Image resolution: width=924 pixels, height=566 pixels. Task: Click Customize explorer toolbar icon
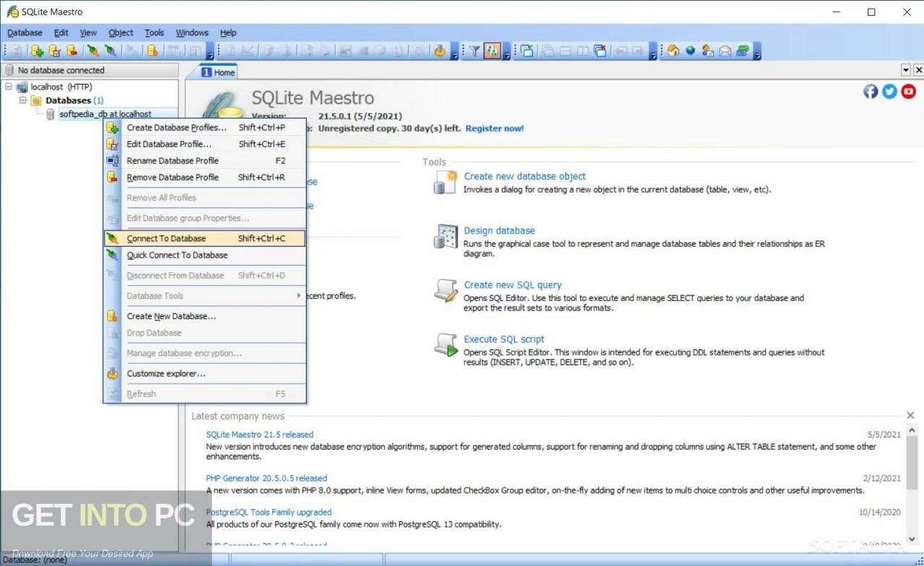pos(440,51)
